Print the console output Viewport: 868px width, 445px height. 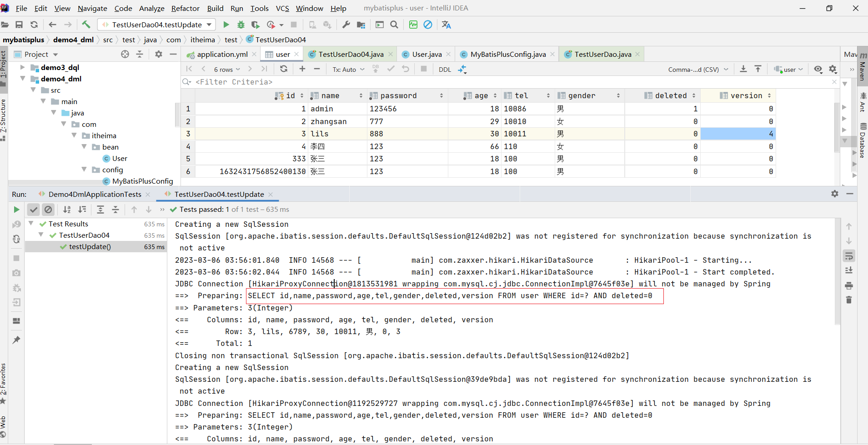(849, 285)
